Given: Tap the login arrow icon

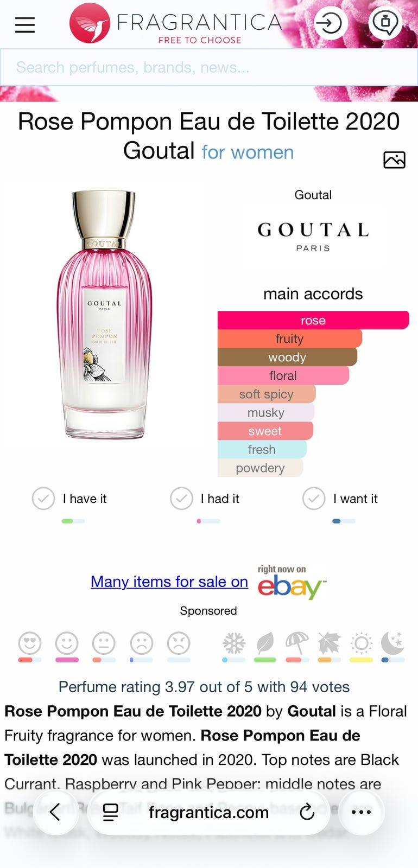Looking at the screenshot, I should click(331, 23).
